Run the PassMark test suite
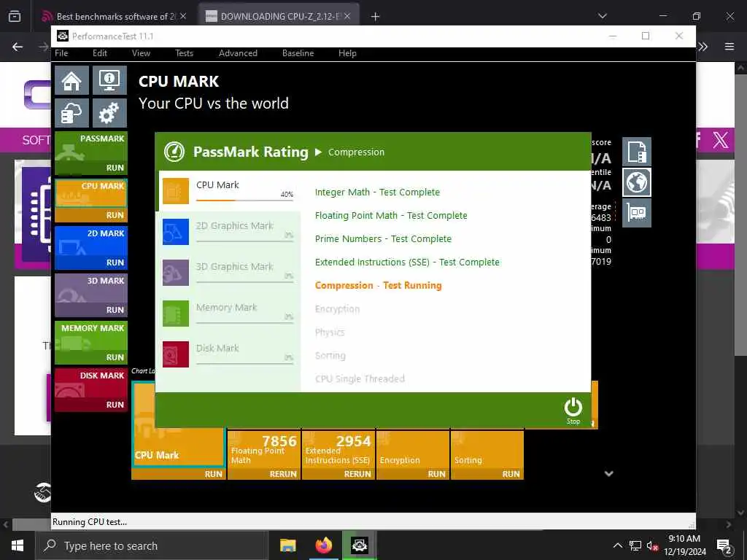This screenshot has height=560, width=747. [115, 168]
